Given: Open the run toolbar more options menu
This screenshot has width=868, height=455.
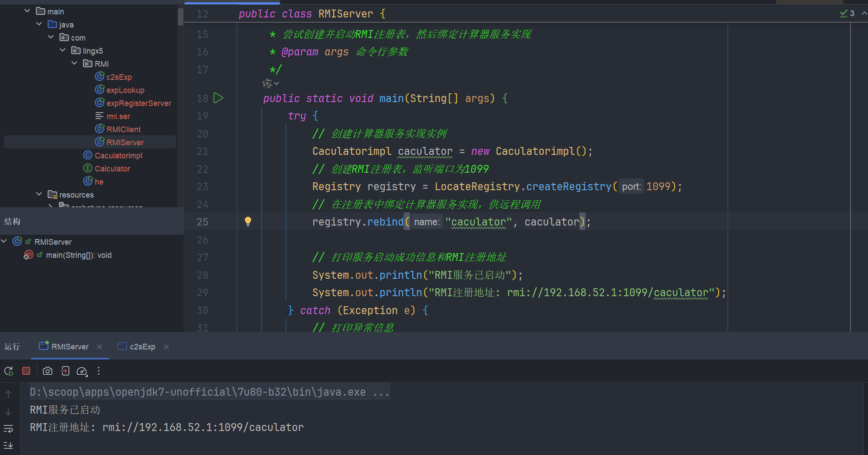Looking at the screenshot, I should [x=99, y=371].
